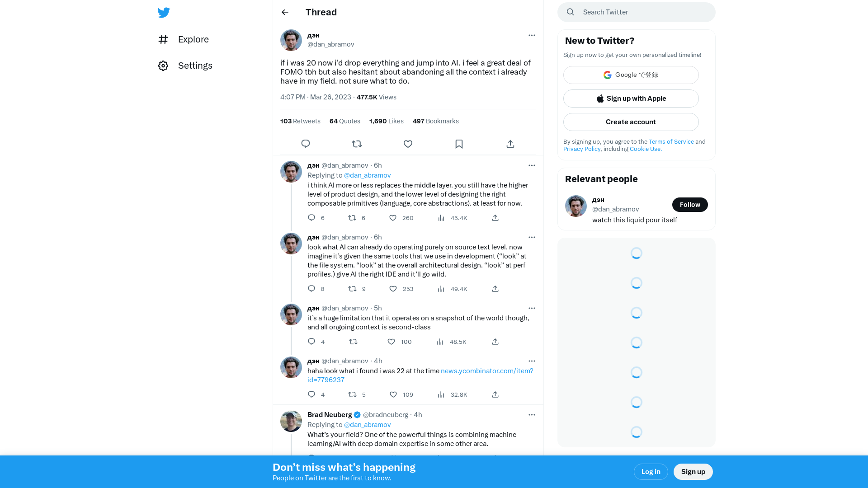Click the bookmark icon on main tweet

[x=459, y=144]
